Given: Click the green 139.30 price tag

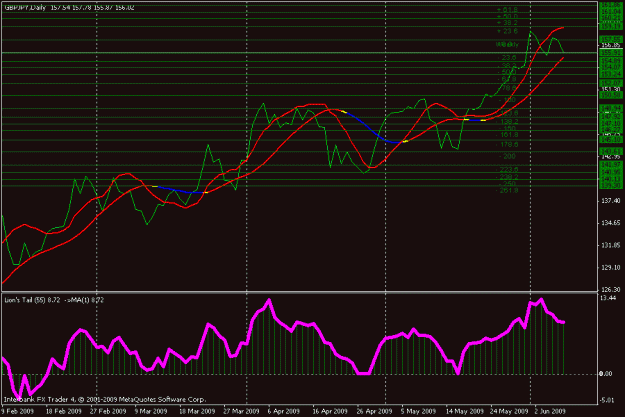Looking at the screenshot, I should [611, 186].
